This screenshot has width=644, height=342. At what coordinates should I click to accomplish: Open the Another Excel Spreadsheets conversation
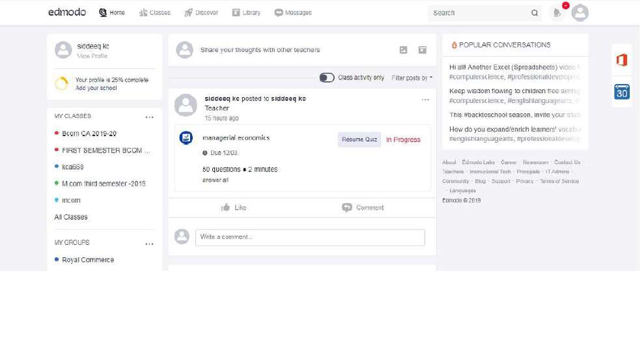click(514, 72)
